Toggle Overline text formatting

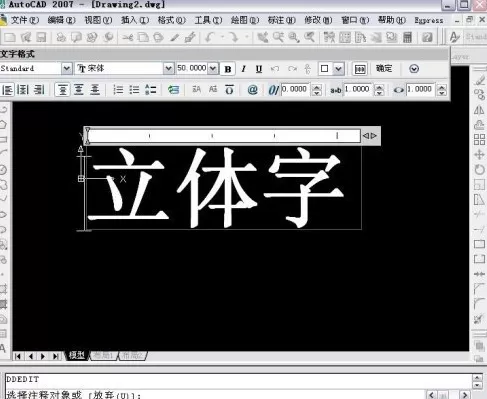(229, 89)
